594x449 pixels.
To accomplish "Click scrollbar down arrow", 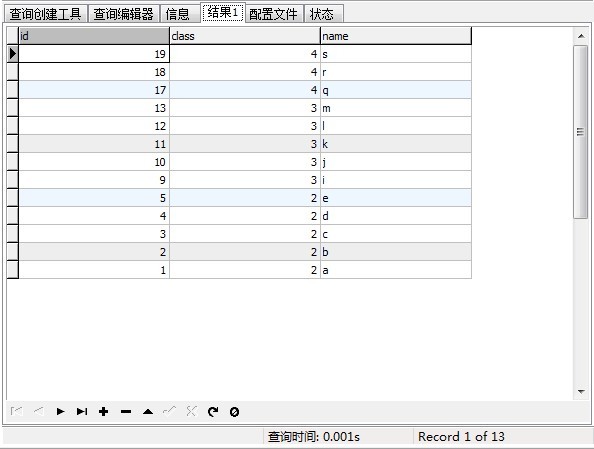I will pos(581,391).
